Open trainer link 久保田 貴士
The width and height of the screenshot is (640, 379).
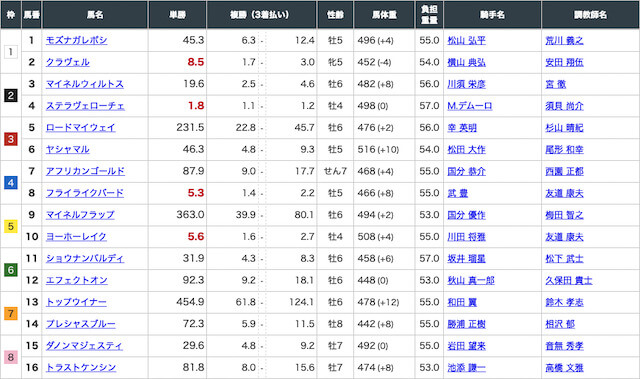pos(569,281)
